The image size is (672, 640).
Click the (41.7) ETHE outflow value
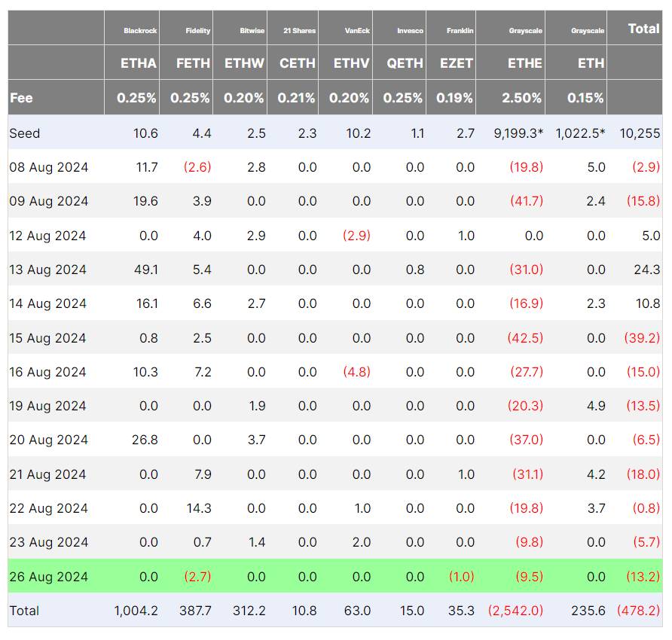click(527, 201)
